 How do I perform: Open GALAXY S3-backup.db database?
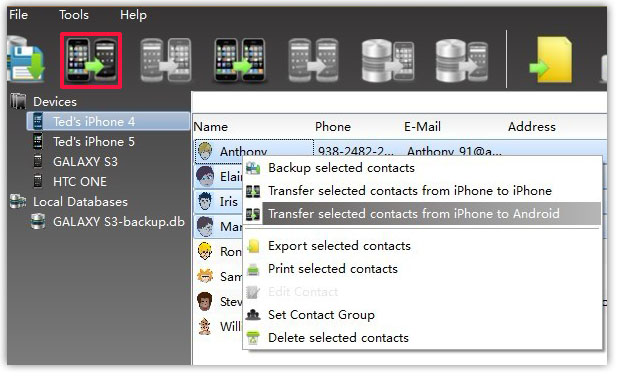pos(119,222)
